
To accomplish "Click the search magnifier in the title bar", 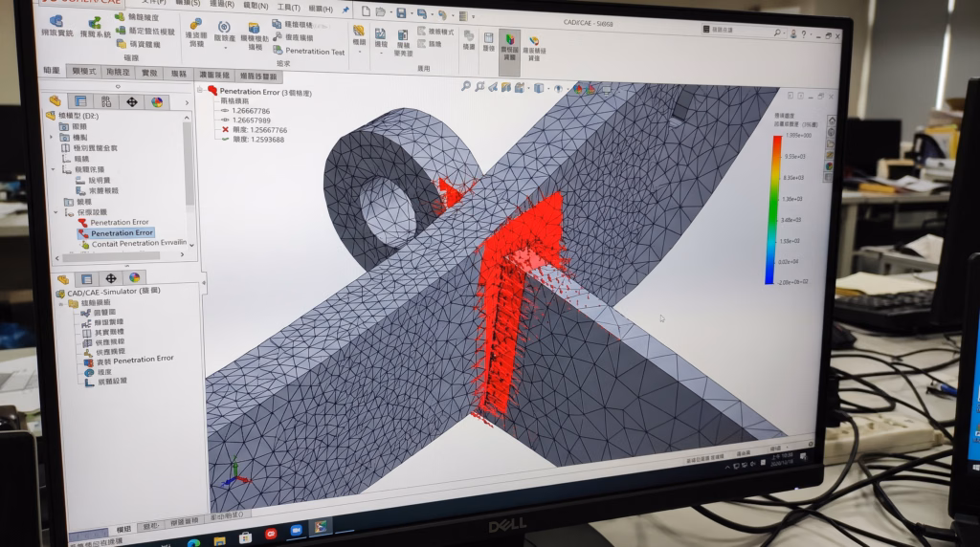I will [x=777, y=33].
